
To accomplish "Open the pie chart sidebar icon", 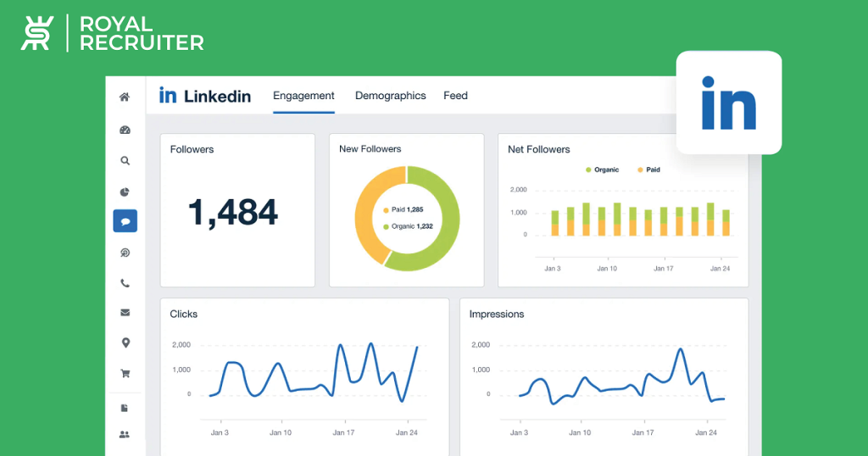I will point(125,192).
